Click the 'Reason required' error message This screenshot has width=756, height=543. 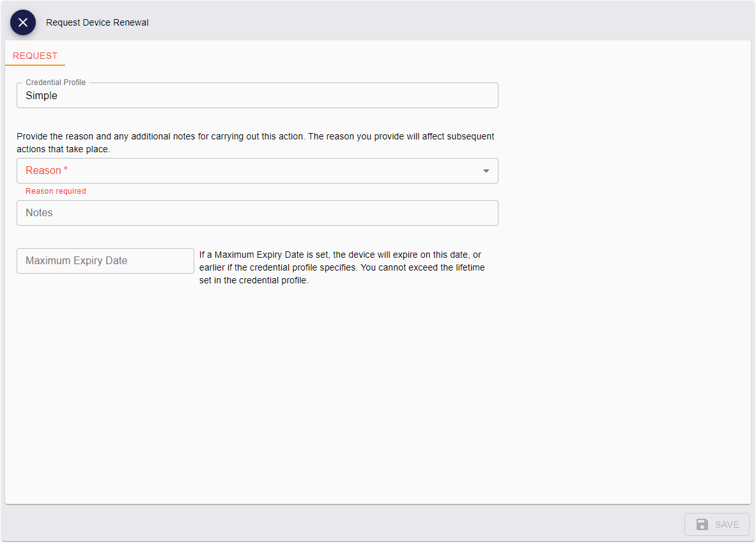[x=56, y=191]
